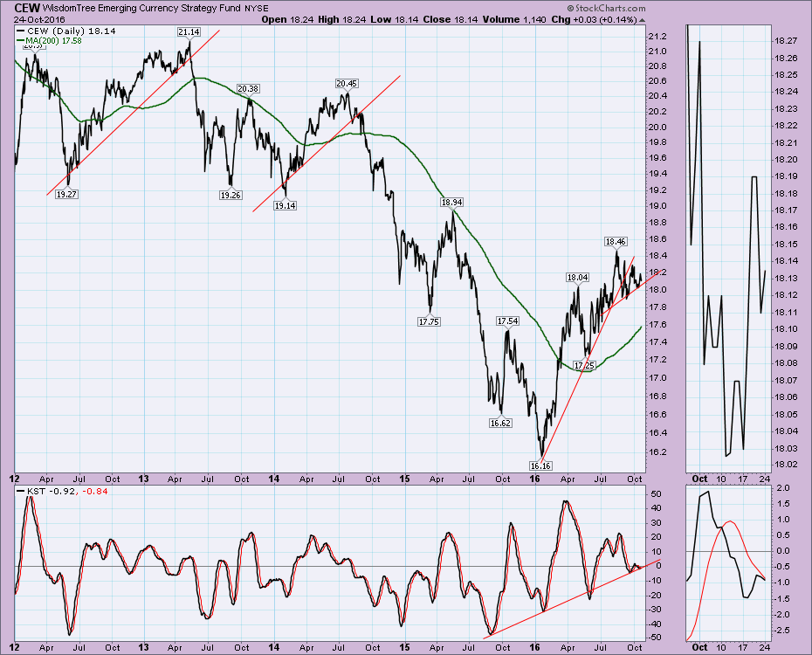Click the 2.0 level on zoomed KST axis

click(x=783, y=487)
